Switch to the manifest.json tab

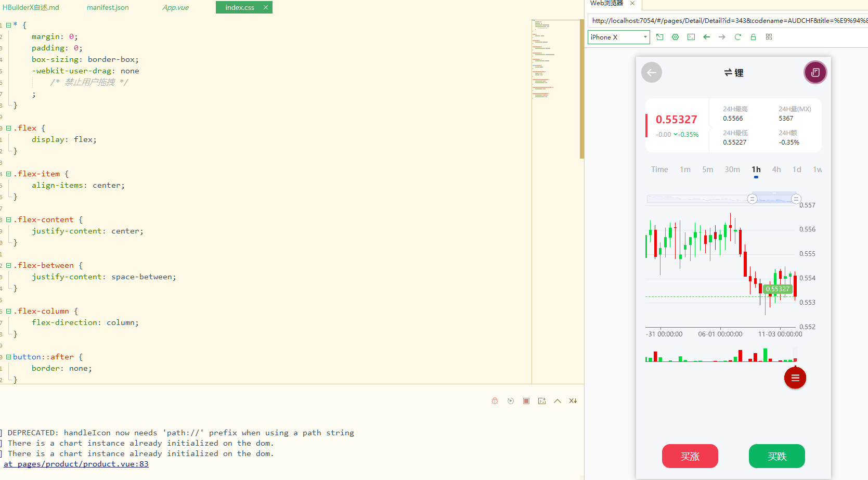[x=108, y=7]
